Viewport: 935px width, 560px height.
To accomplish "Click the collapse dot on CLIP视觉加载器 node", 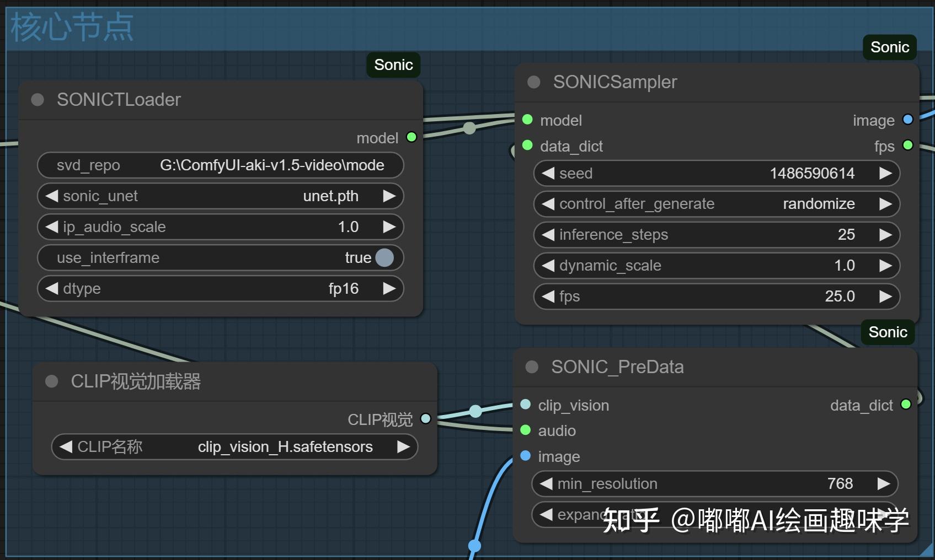I will [x=51, y=381].
